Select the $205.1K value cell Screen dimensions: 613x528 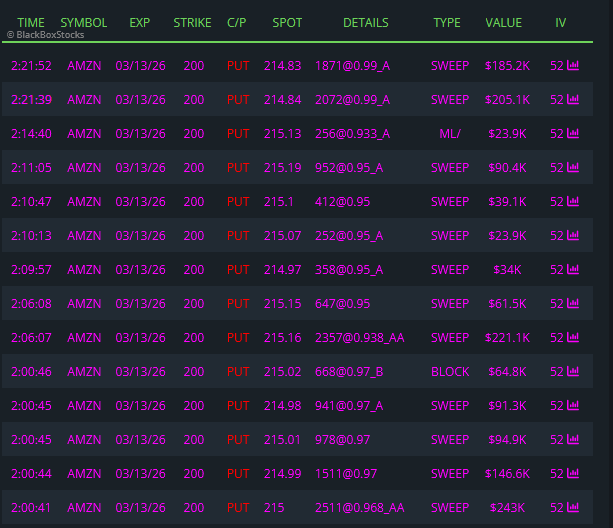click(507, 100)
